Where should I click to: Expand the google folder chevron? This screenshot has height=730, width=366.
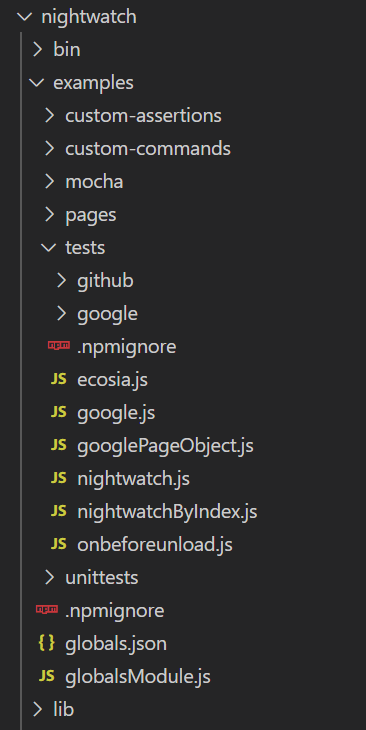pyautogui.click(x=62, y=314)
